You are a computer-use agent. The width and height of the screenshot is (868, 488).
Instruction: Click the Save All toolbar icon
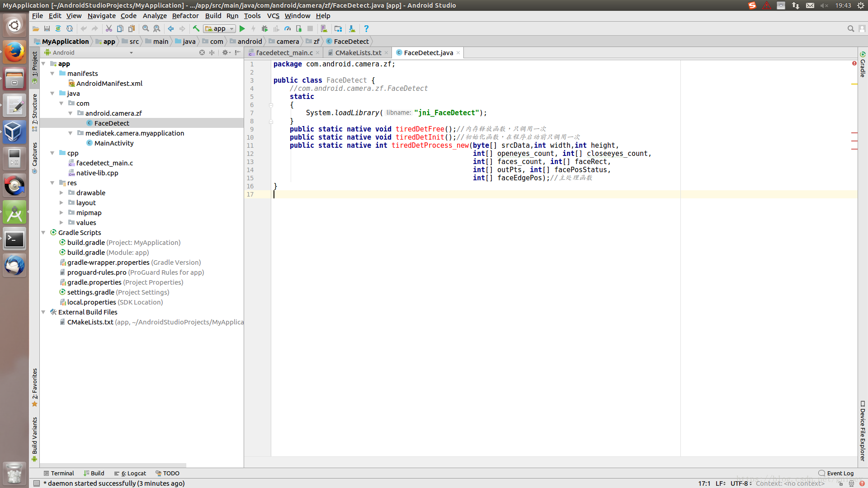47,28
